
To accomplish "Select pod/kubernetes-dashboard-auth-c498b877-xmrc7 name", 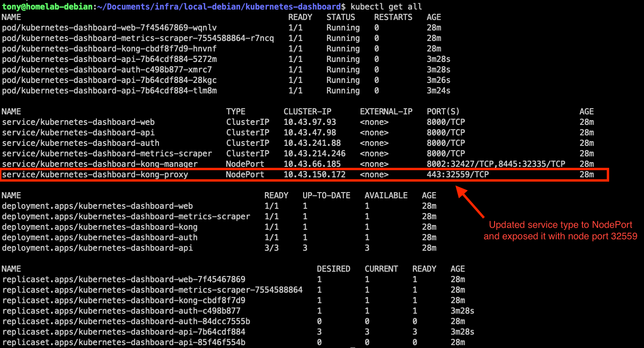I will [x=107, y=70].
